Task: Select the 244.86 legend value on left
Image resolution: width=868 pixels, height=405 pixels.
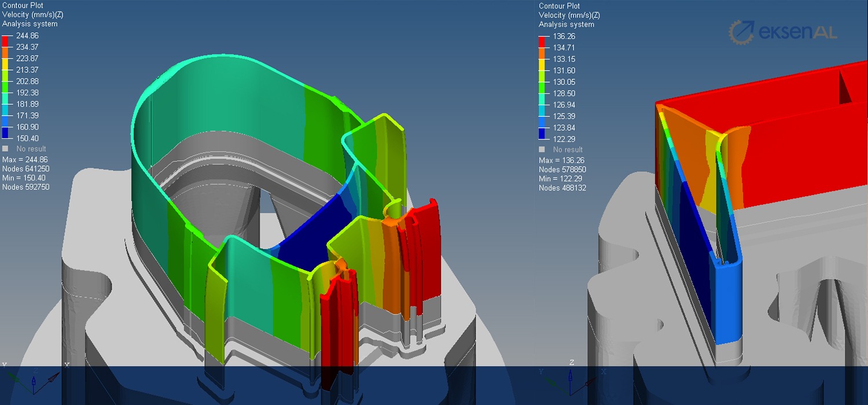Action: click(x=27, y=36)
